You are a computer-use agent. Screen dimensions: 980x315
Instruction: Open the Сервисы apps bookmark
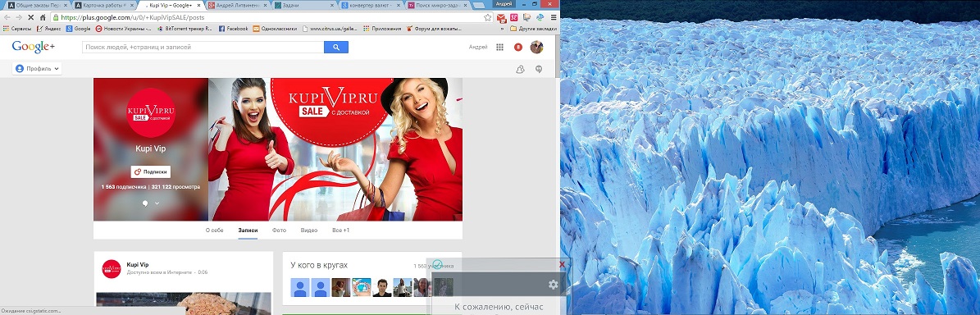click(17, 29)
